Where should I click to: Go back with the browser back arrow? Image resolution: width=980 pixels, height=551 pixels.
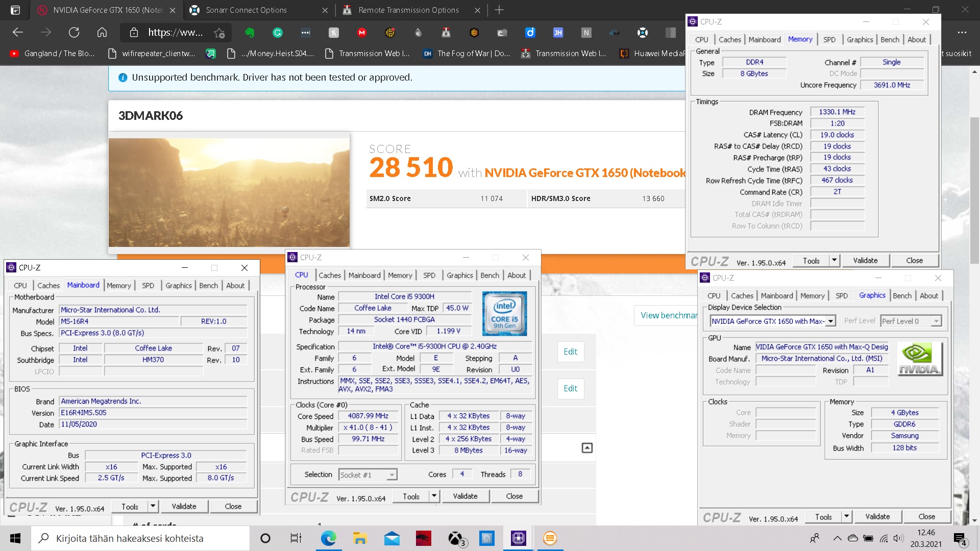click(18, 33)
